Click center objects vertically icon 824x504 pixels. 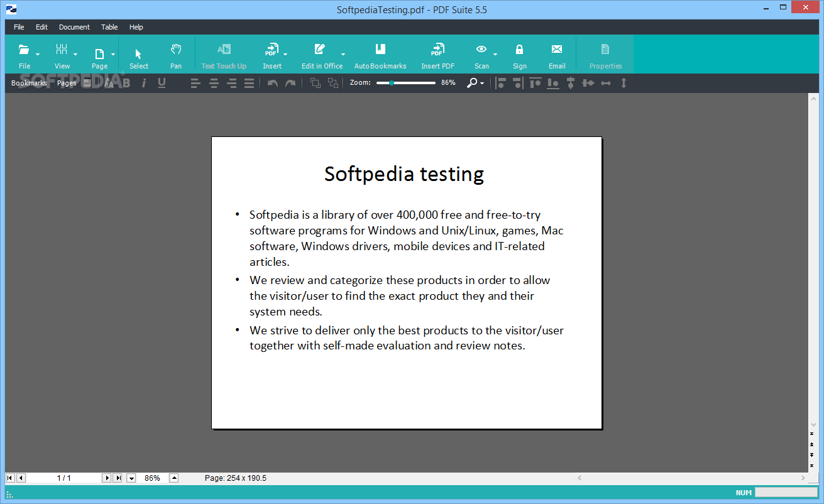(x=571, y=83)
